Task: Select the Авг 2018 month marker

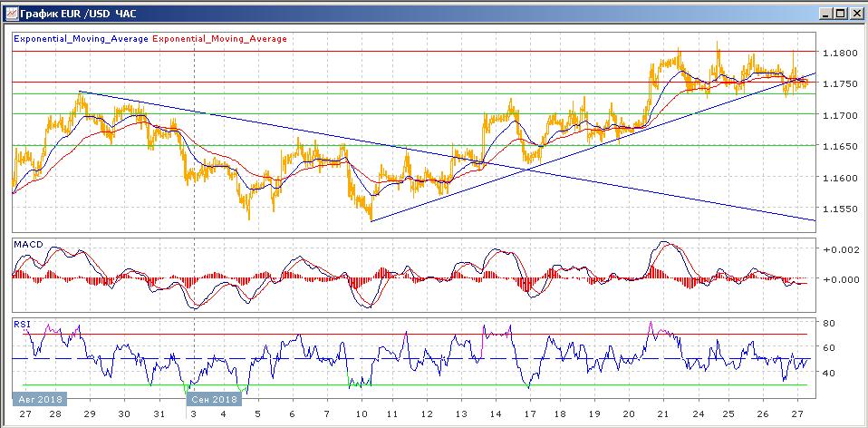Action: click(35, 399)
